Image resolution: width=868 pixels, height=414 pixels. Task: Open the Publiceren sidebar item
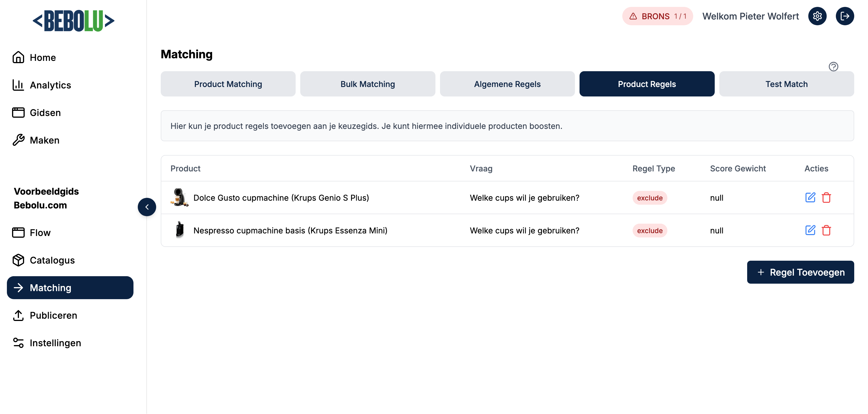[x=53, y=315]
